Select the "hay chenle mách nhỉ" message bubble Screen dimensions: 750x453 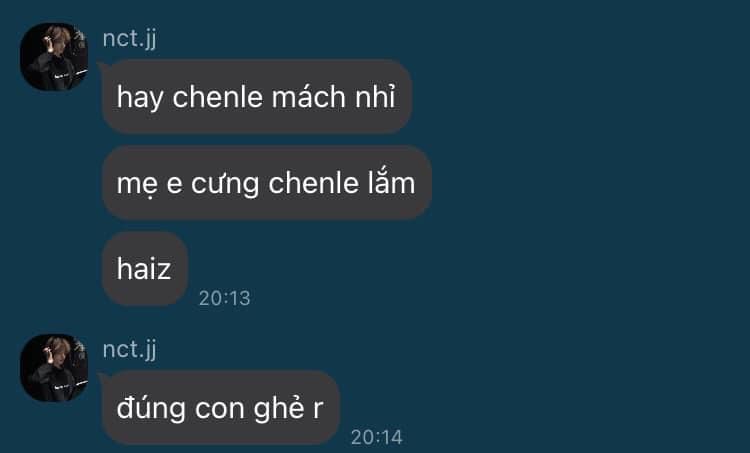(x=257, y=96)
